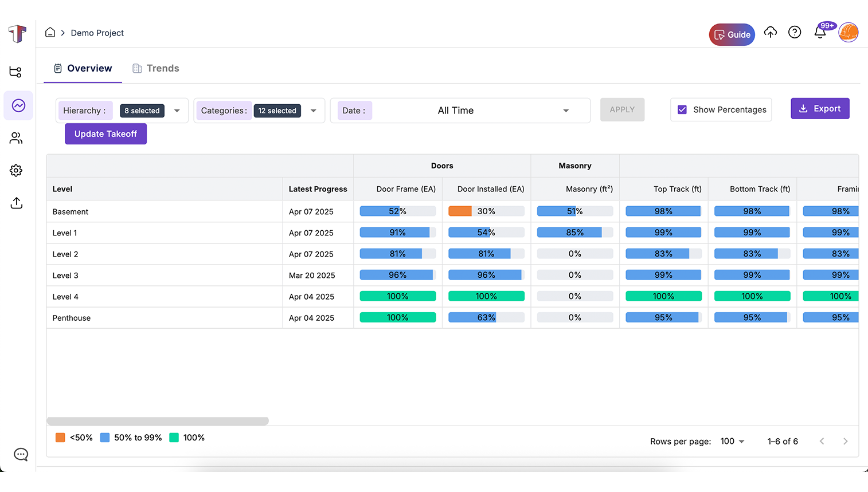Expand the Categories dropdown
The height and width of the screenshot is (492, 868).
pos(313,111)
